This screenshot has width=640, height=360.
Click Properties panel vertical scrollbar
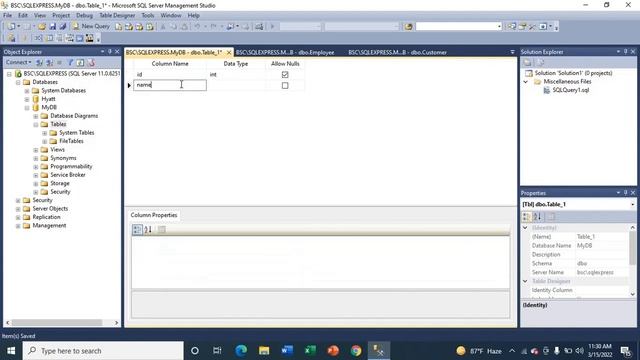click(x=632, y=249)
